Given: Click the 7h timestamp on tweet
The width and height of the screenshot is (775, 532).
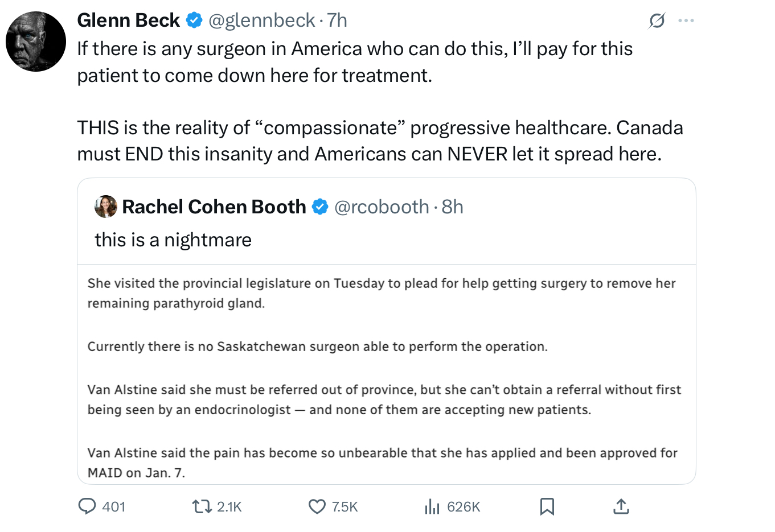Looking at the screenshot, I should click(337, 20).
